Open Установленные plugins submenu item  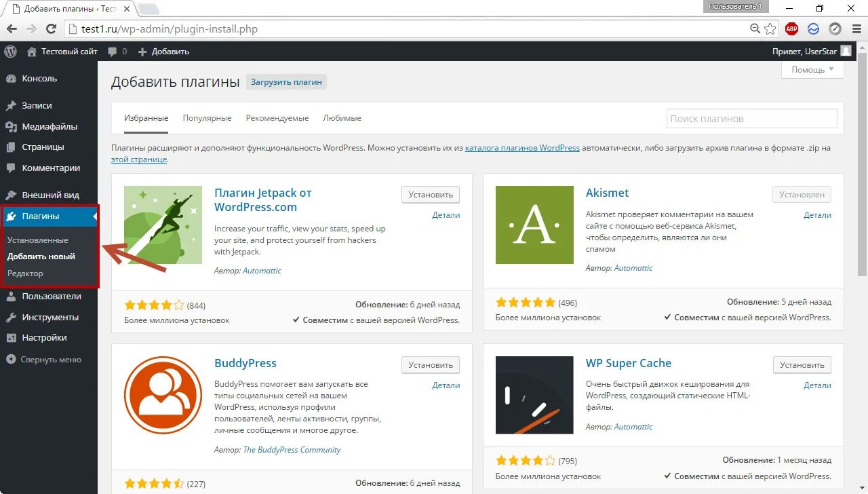click(x=37, y=240)
